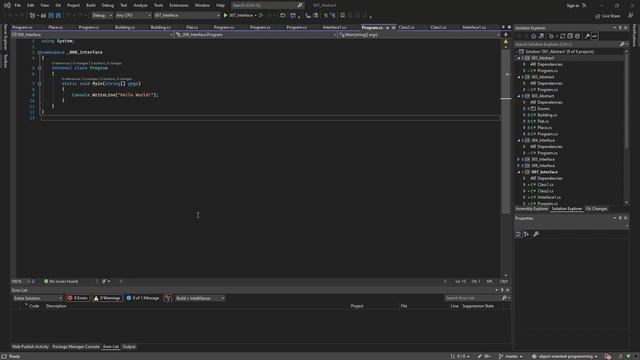The height and width of the screenshot is (360, 640).
Task: Click the Visual Studio logo icon
Action: point(7,5)
